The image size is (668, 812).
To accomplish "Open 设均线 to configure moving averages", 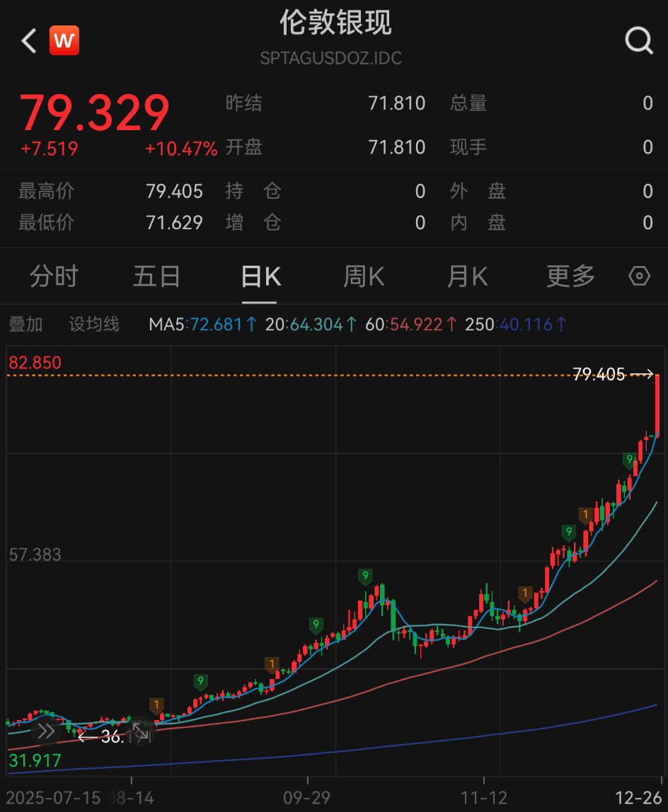I will tap(93, 325).
